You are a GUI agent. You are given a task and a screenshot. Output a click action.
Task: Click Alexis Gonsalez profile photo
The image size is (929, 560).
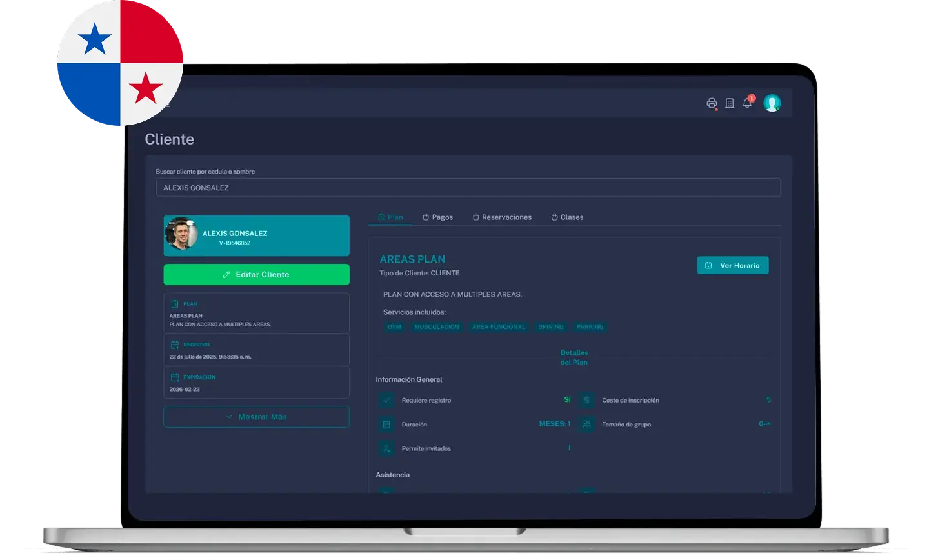[182, 235]
